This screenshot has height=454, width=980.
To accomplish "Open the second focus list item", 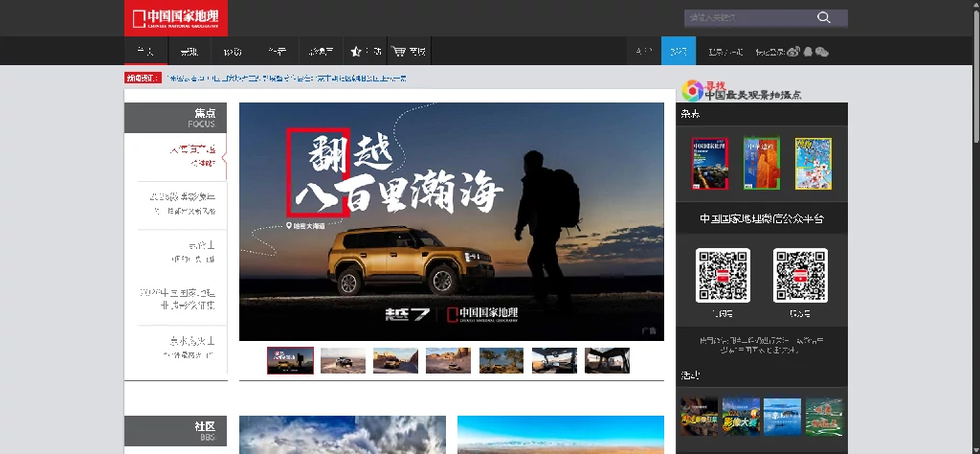I will [x=183, y=204].
